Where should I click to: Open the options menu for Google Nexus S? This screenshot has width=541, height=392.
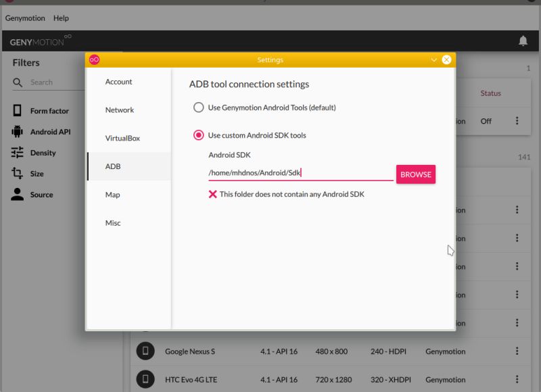[x=517, y=351]
